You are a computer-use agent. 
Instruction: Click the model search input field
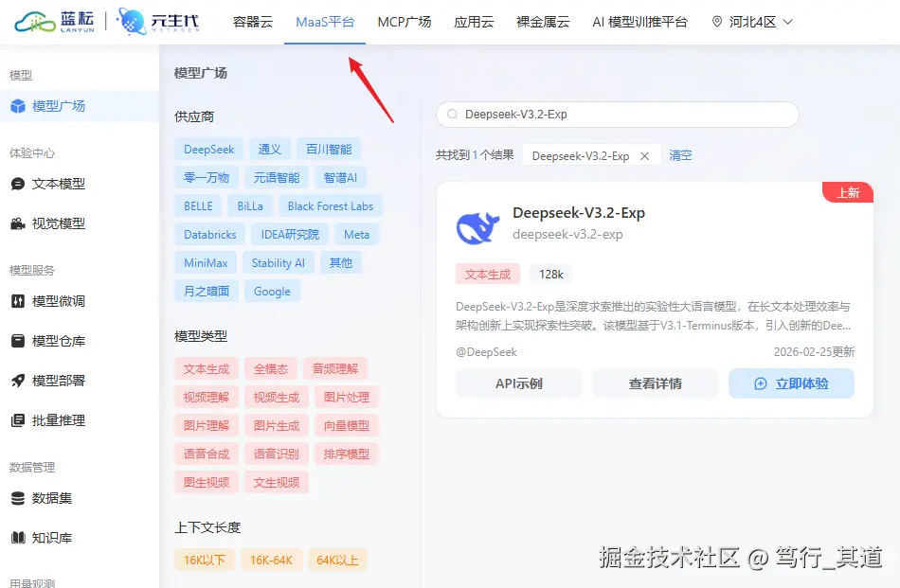pyautogui.click(x=618, y=115)
